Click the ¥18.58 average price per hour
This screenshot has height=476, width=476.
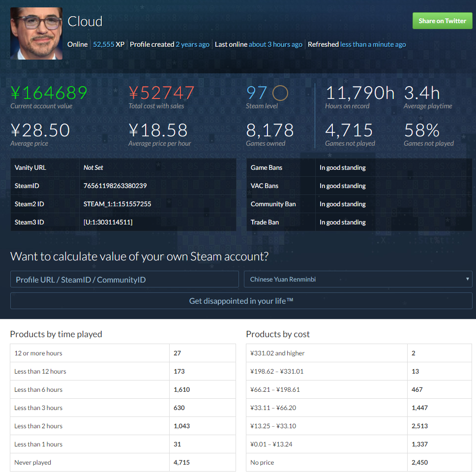pos(158,130)
